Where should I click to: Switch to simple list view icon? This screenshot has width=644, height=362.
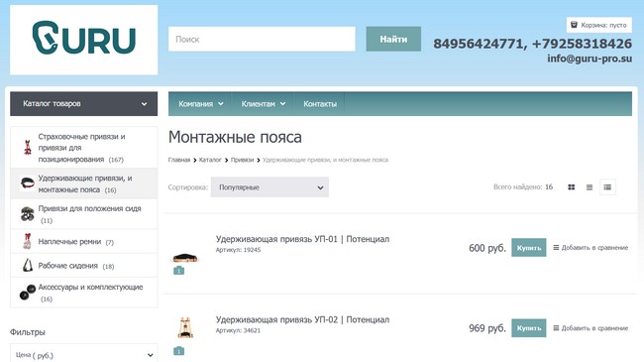590,187
